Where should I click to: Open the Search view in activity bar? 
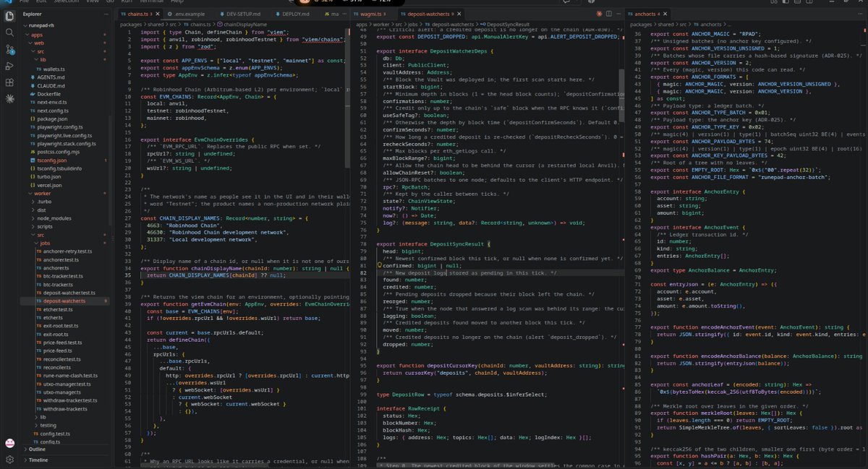tap(9, 33)
